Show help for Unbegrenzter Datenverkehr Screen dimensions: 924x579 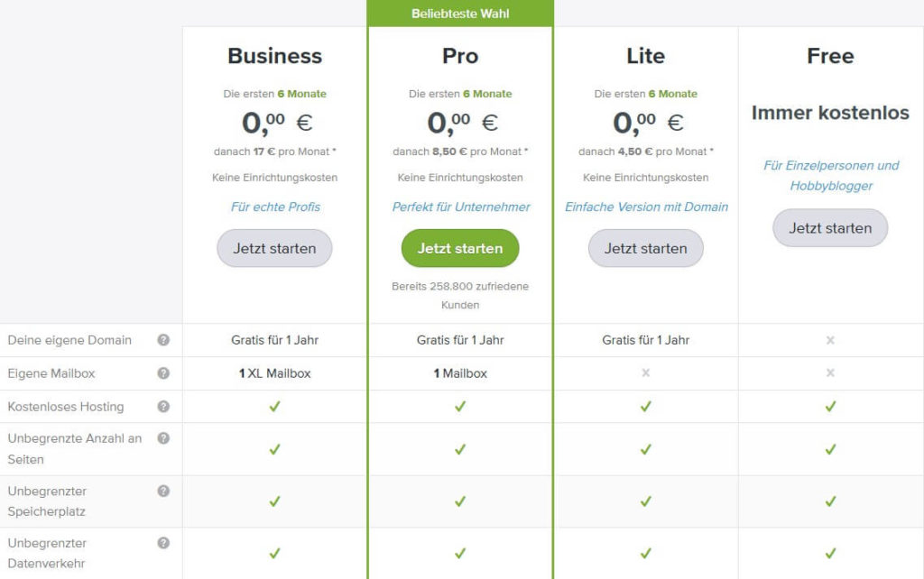point(163,543)
